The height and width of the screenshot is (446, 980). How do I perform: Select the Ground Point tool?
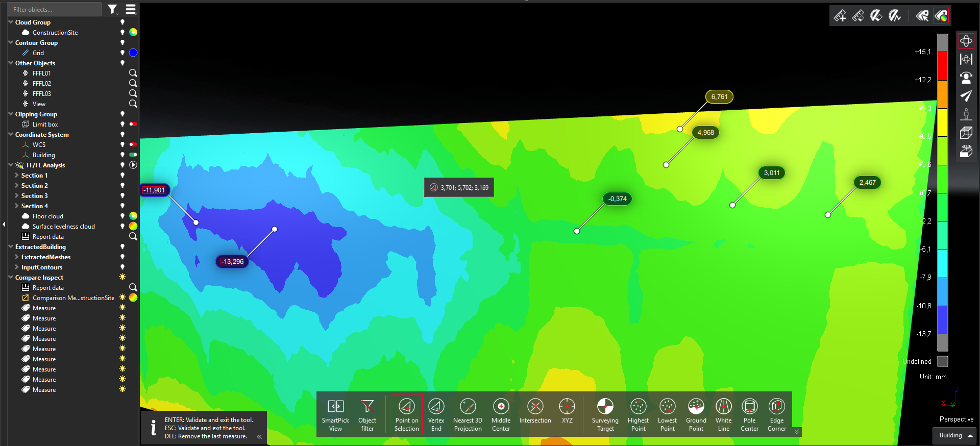pyautogui.click(x=696, y=414)
